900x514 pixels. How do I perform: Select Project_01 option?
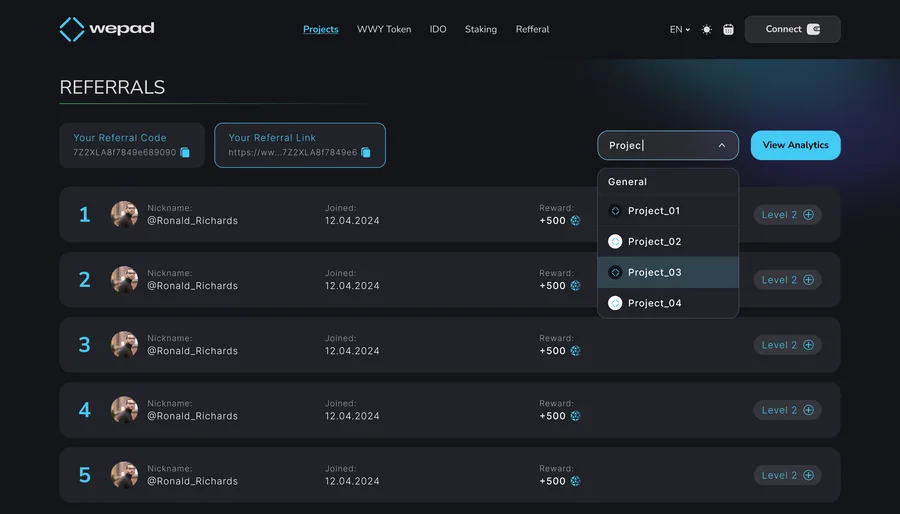pos(668,211)
